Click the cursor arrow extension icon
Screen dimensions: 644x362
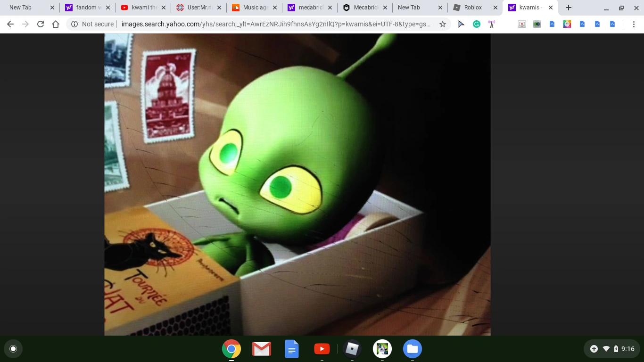click(461, 24)
